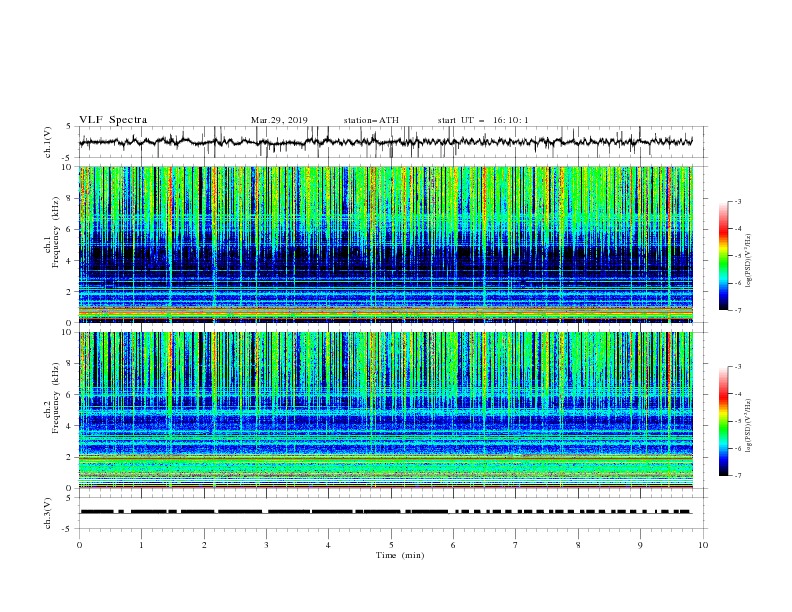This screenshot has width=792, height=612.
Task: Click the 'VLF Spectra' title text
Action: coord(113,120)
